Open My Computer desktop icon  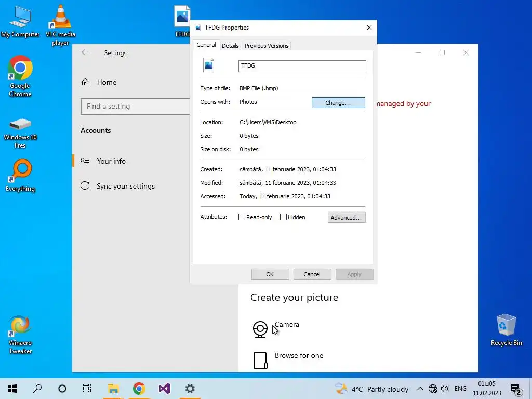(20, 21)
